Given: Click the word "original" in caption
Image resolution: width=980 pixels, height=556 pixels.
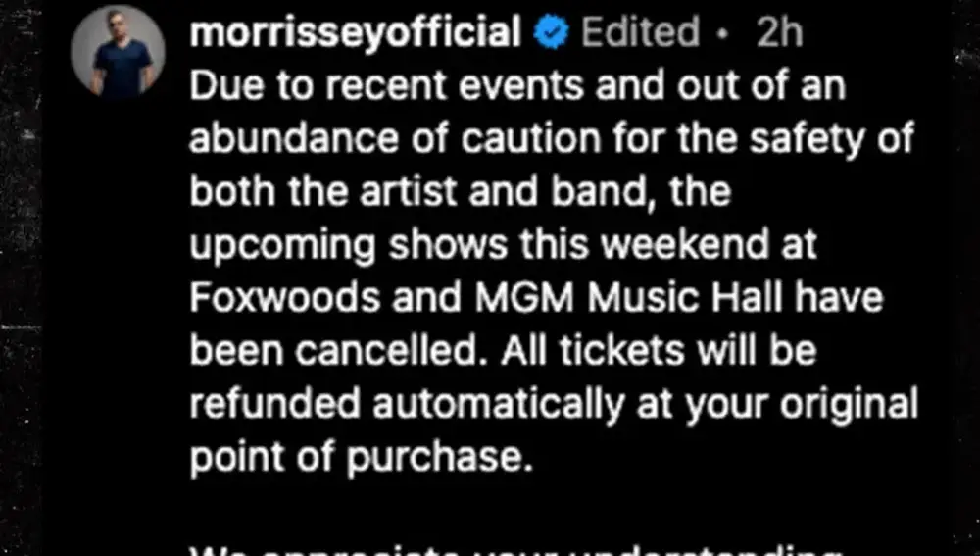Looking at the screenshot, I should pyautogui.click(x=849, y=405).
